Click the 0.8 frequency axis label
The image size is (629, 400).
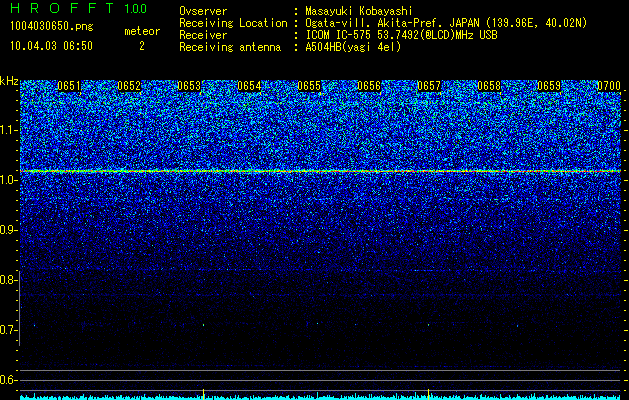coord(7,280)
